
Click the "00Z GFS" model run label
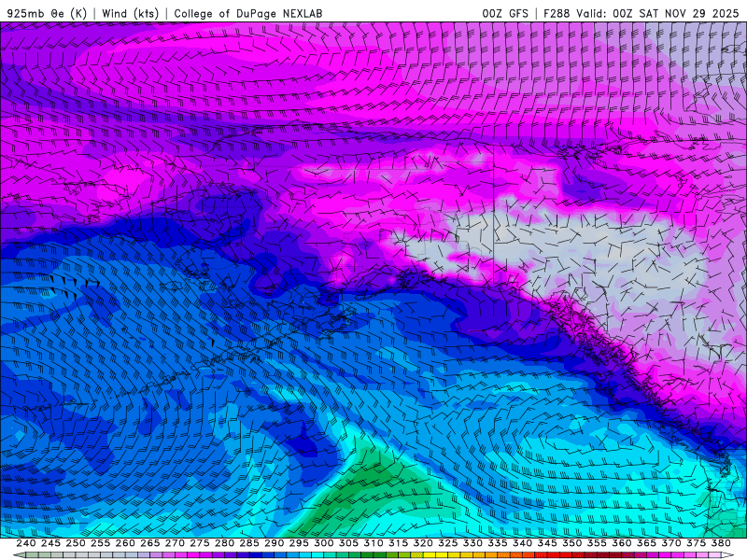[x=505, y=13]
